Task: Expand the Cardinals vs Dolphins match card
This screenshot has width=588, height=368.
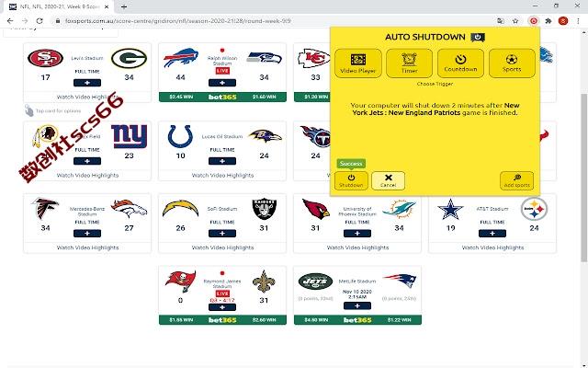Action: [357, 234]
